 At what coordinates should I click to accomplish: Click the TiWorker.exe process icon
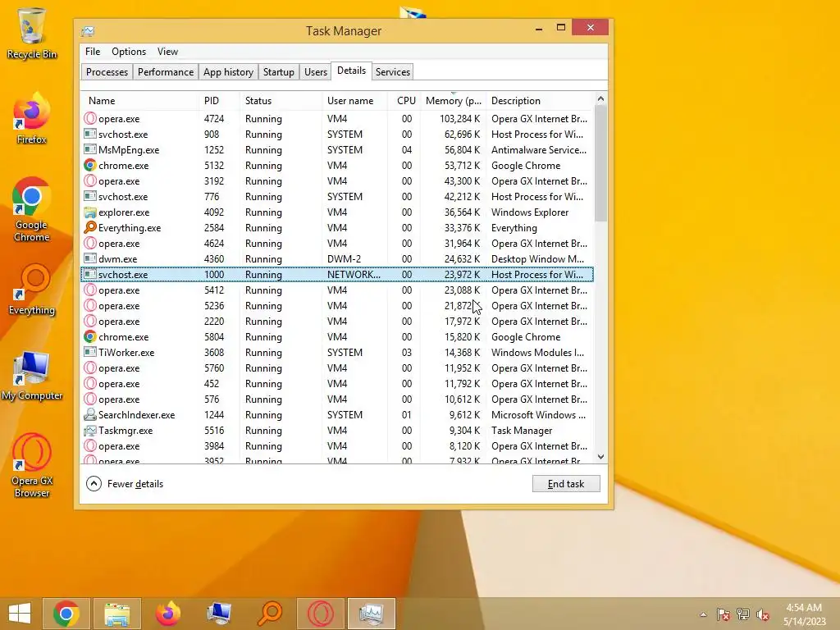(90, 352)
